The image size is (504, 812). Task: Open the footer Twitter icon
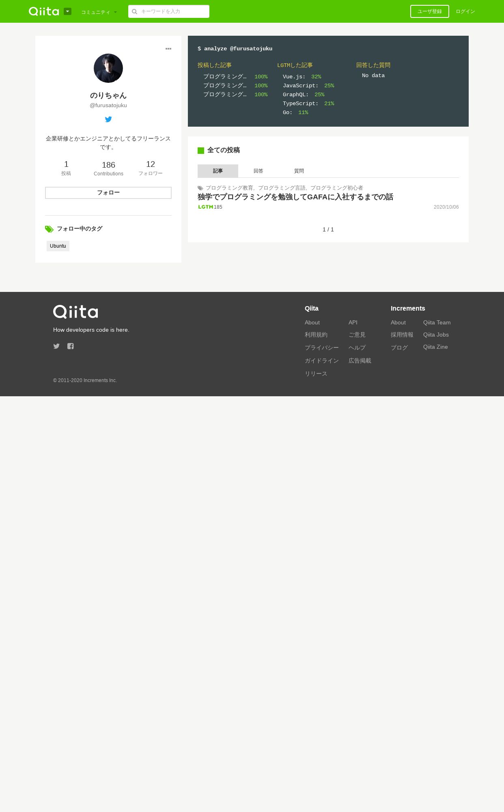[56, 346]
